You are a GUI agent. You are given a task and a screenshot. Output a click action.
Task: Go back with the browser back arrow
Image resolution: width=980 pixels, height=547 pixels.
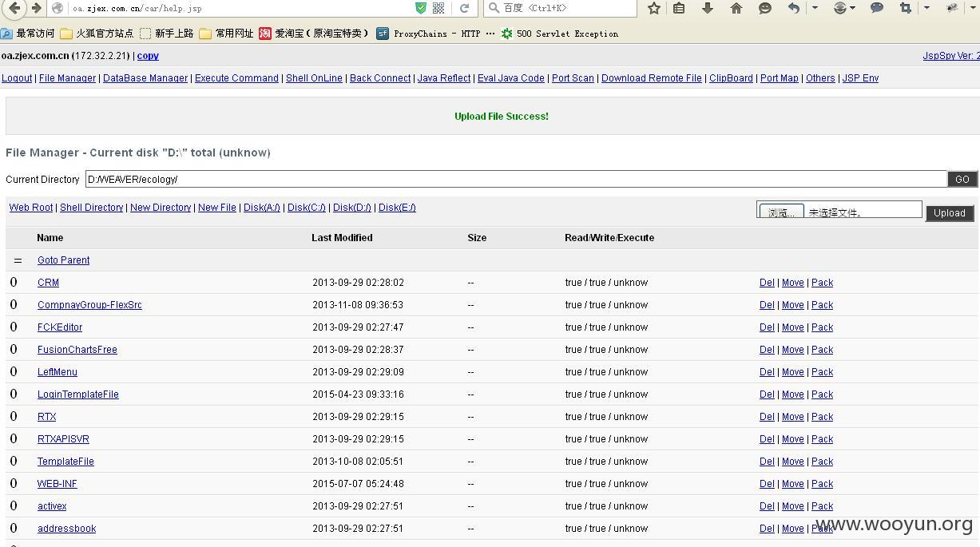(14, 8)
